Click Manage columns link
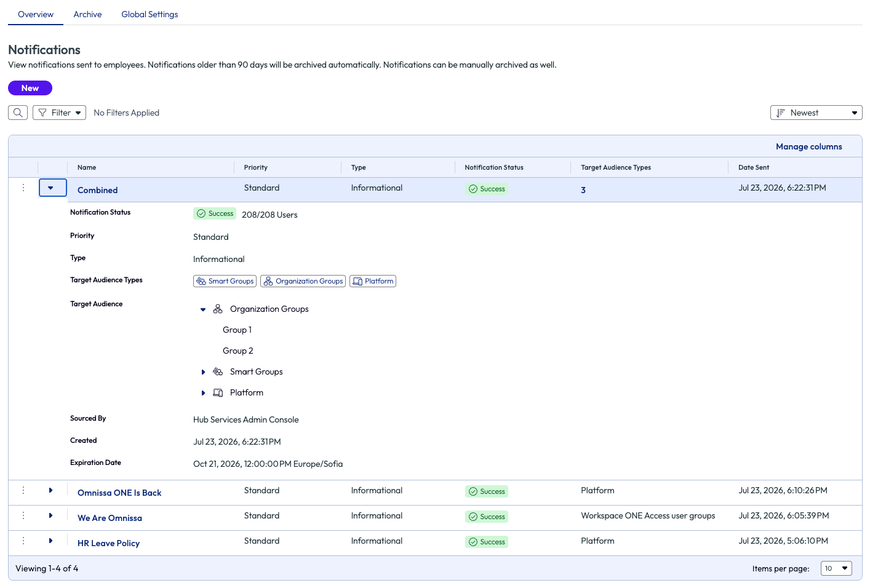 pyautogui.click(x=808, y=146)
